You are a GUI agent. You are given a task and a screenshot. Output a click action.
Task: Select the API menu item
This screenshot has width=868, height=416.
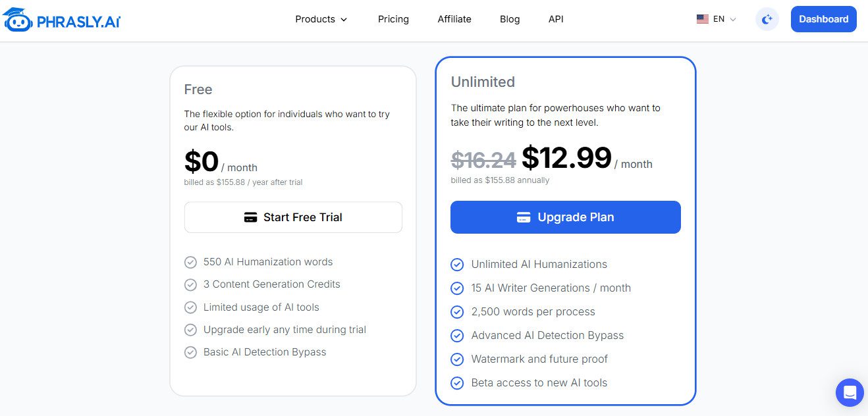click(x=556, y=19)
